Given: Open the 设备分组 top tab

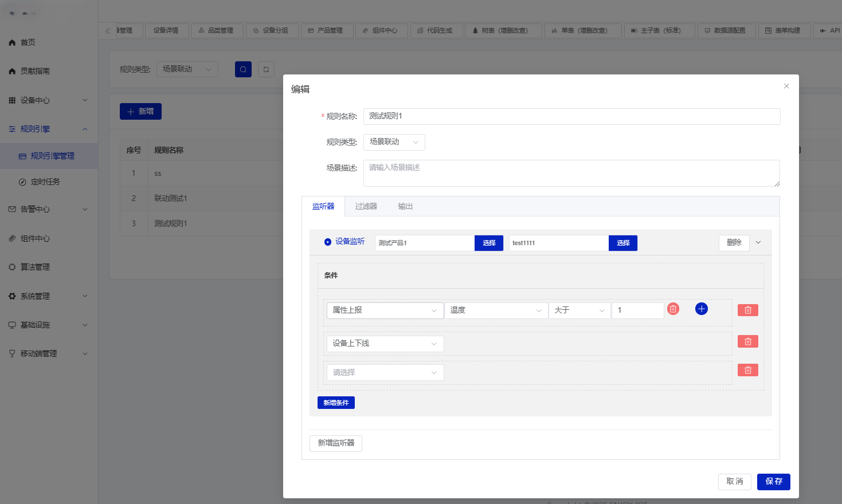Looking at the screenshot, I should [x=272, y=30].
